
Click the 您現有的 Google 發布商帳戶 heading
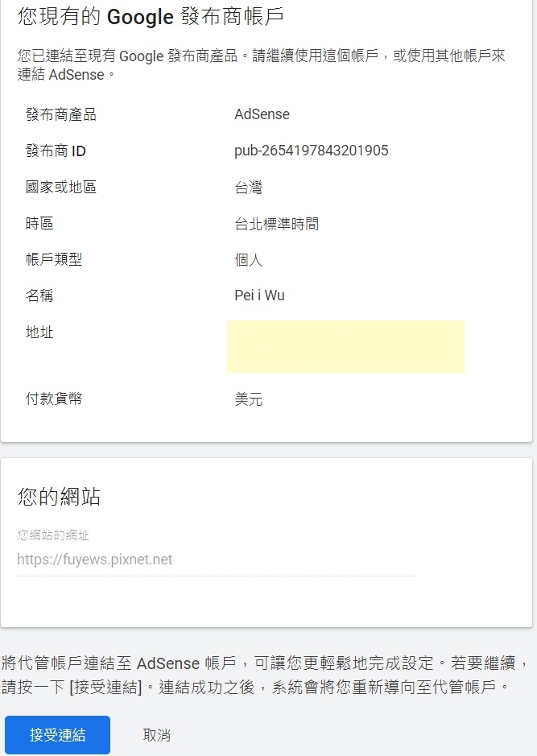(x=150, y=17)
